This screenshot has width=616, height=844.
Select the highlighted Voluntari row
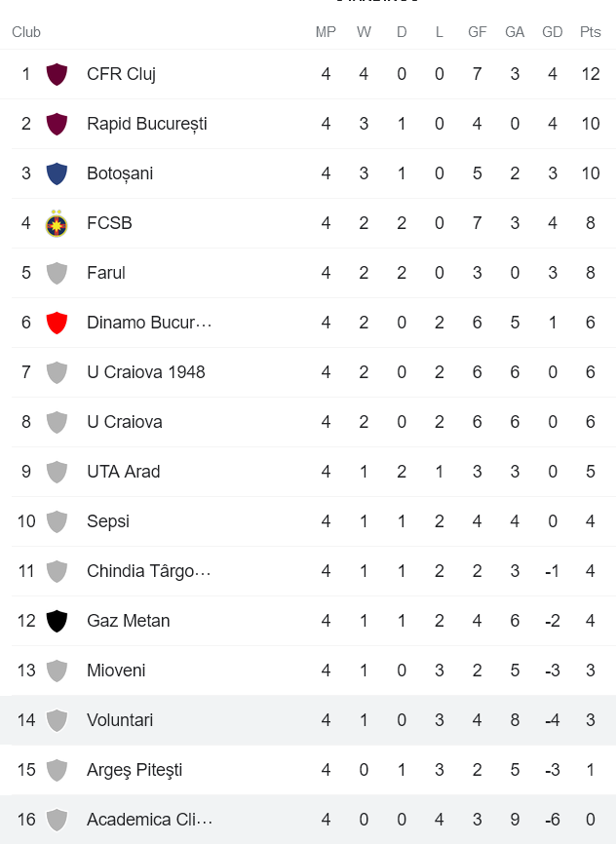tap(308, 719)
